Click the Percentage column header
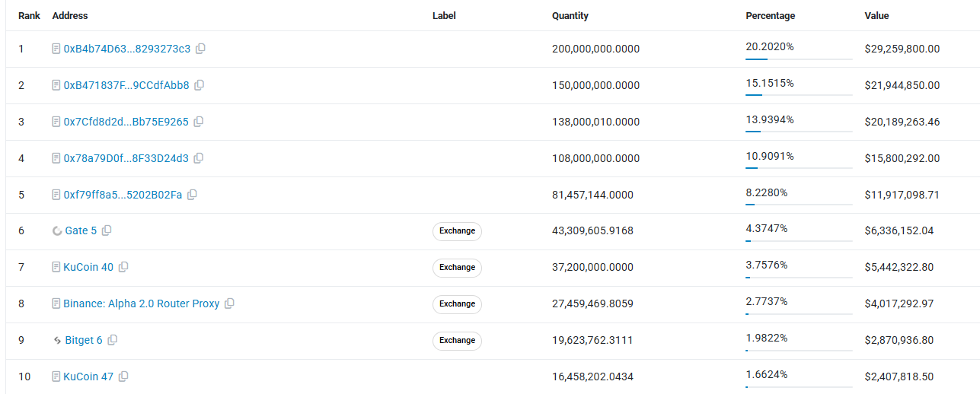This screenshot has width=980, height=394. (771, 15)
